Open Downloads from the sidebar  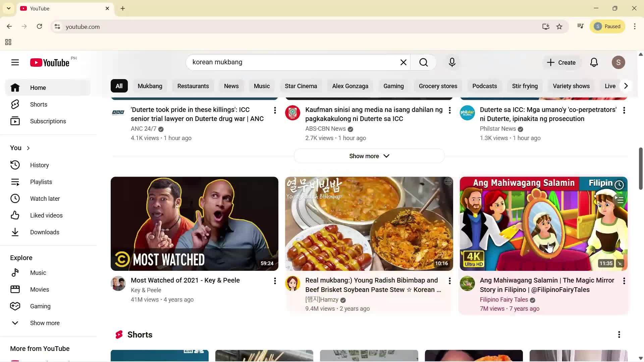45,232
